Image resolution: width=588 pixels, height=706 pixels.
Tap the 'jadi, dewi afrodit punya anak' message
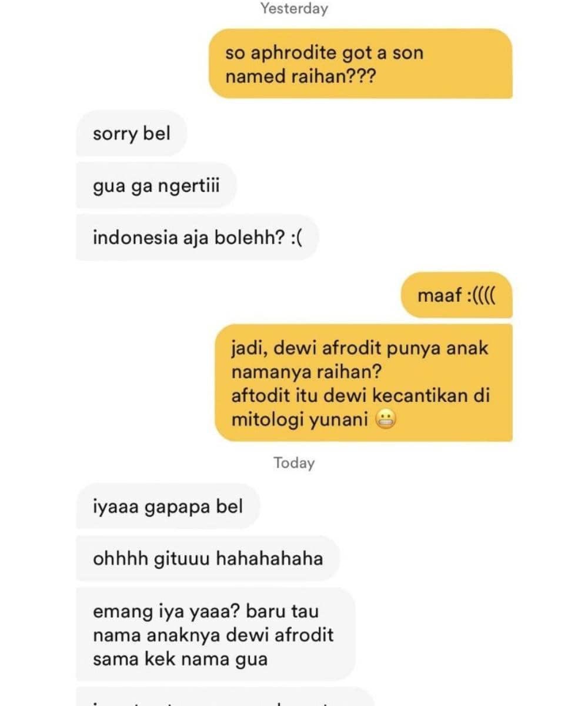click(x=364, y=383)
